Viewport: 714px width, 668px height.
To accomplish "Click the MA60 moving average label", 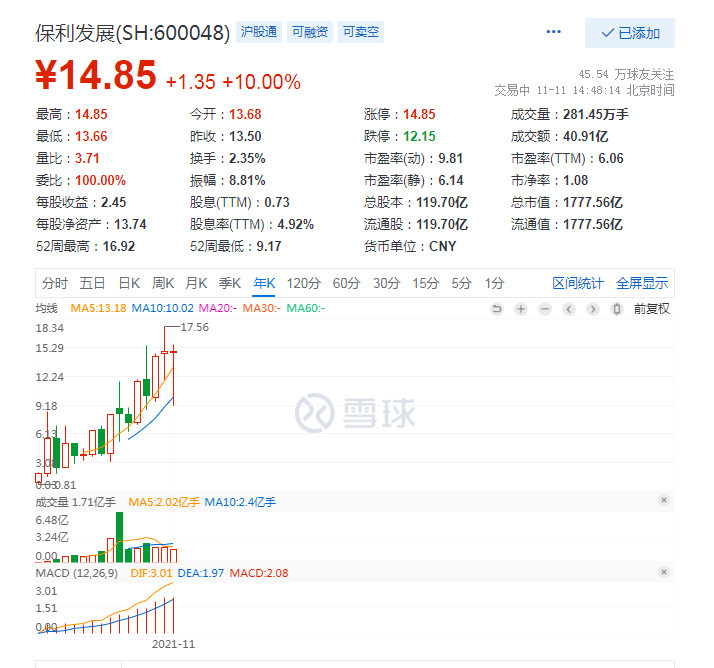I will point(306,308).
